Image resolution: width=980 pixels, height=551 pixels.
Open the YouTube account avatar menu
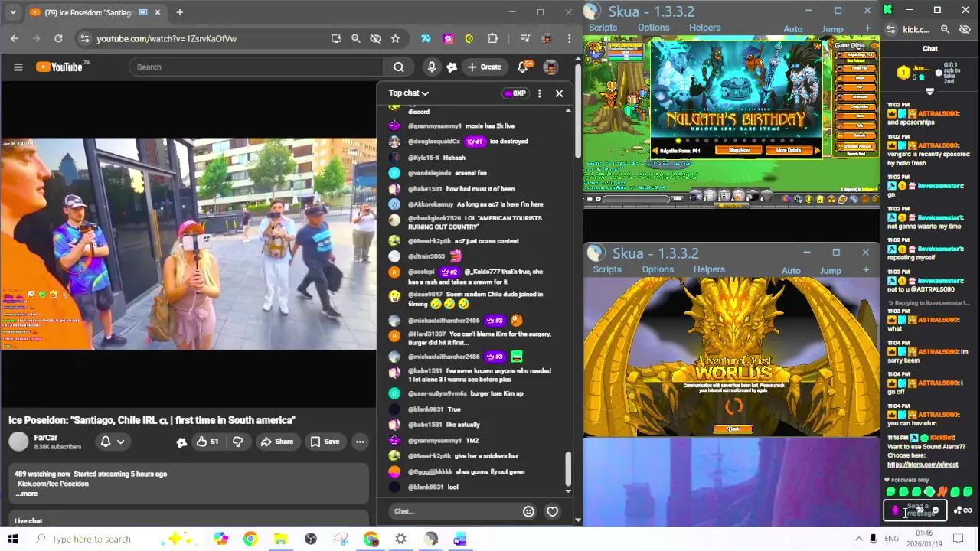pos(550,67)
